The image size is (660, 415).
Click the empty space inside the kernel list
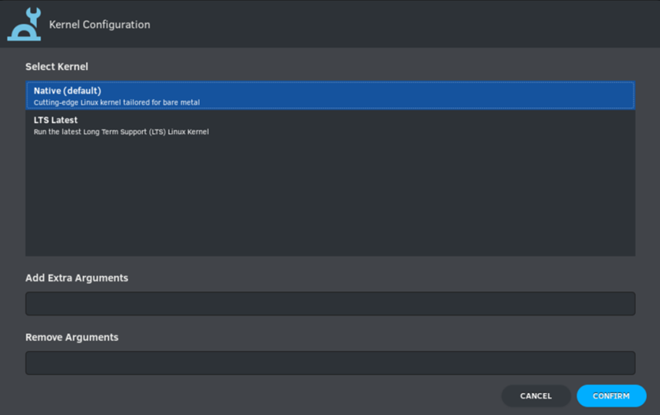tap(330, 198)
